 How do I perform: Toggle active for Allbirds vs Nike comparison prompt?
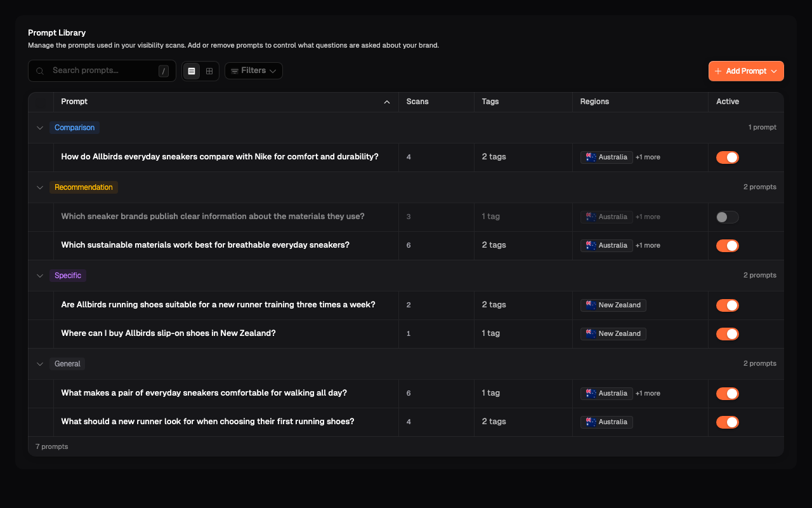[728, 157]
